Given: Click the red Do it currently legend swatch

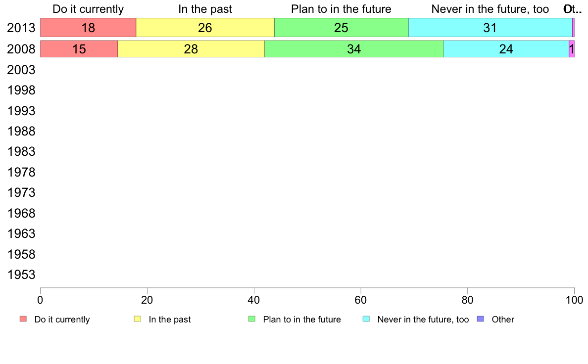Looking at the screenshot, I should coord(23,319).
